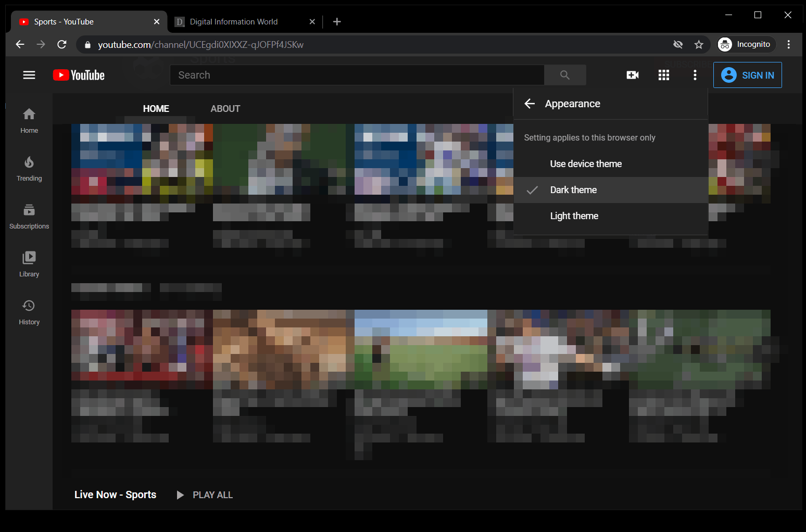Open the YouTube apps grid icon
Image resolution: width=806 pixels, height=532 pixels.
[664, 75]
